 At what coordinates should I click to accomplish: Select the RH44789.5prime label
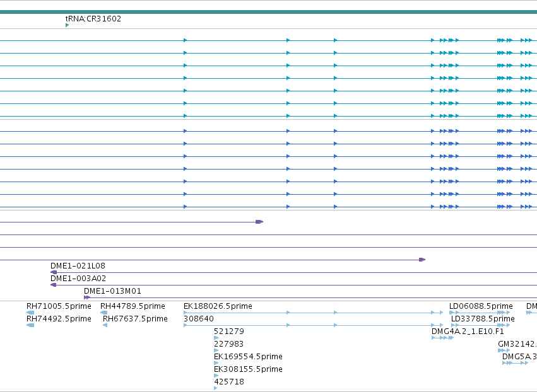pos(133,306)
